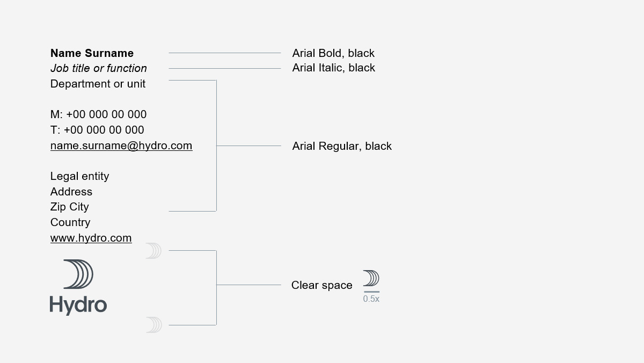This screenshot has height=363, width=644.
Task: Click the large Hydro logo symbol
Action: click(x=78, y=274)
